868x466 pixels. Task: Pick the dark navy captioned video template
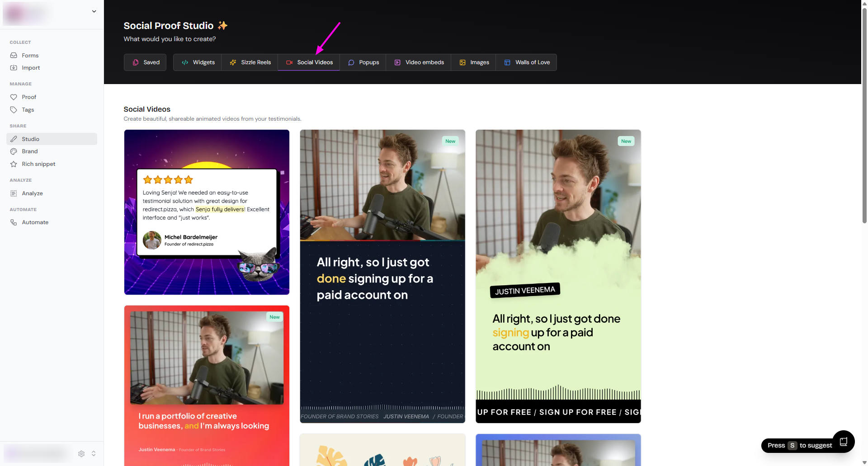coord(382,276)
